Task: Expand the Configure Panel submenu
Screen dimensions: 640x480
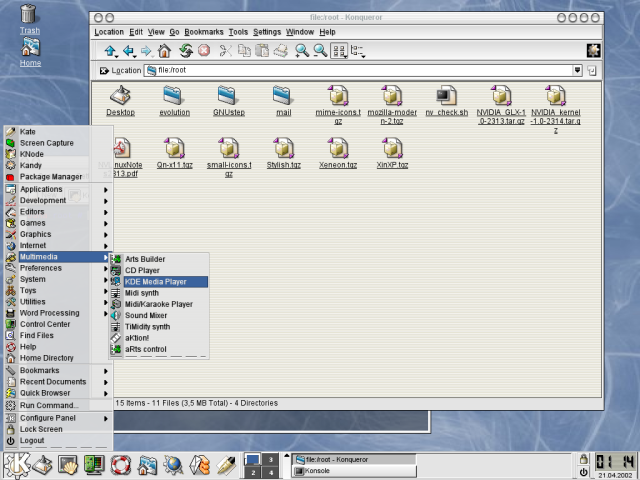Action: pyautogui.click(x=58, y=418)
